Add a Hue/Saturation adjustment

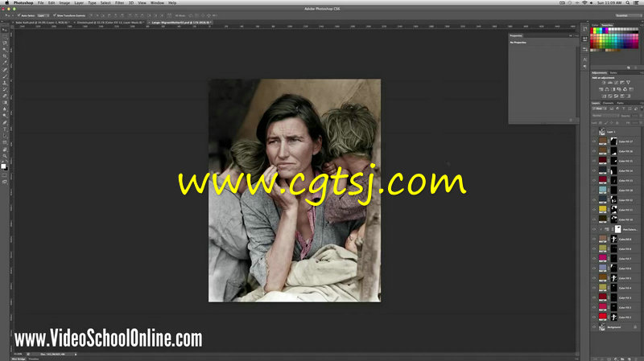click(601, 89)
